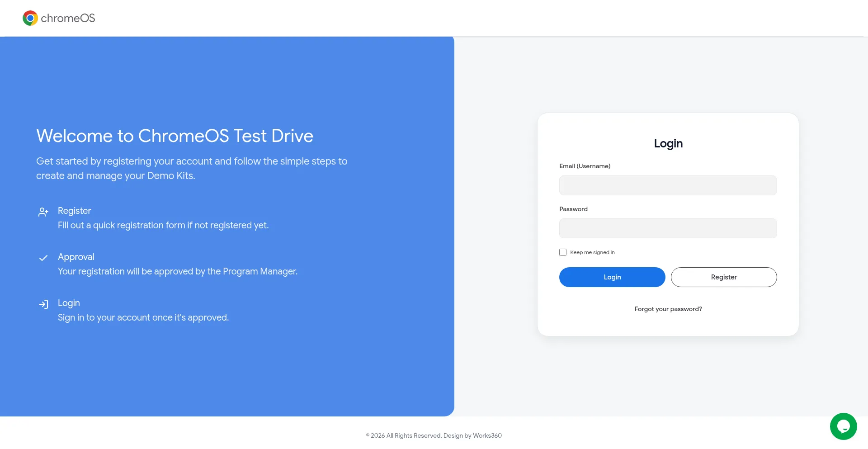Focus the Password input field
Viewport: 868px width, 449px height.
[668, 228]
